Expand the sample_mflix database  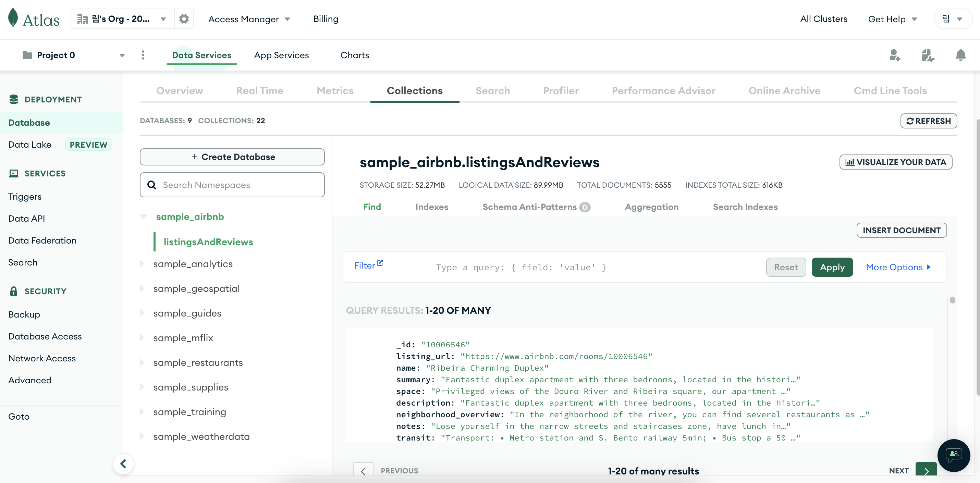point(142,338)
